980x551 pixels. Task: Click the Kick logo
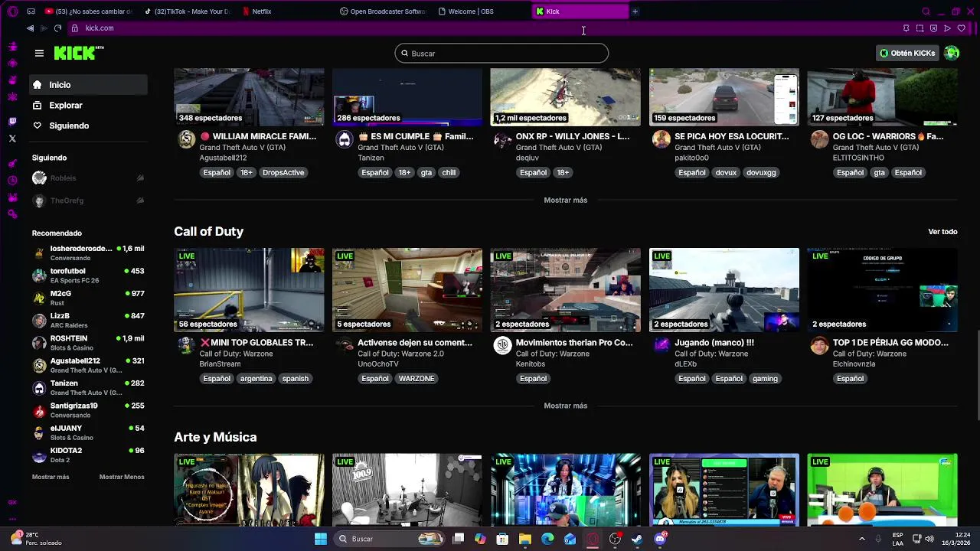pyautogui.click(x=79, y=53)
